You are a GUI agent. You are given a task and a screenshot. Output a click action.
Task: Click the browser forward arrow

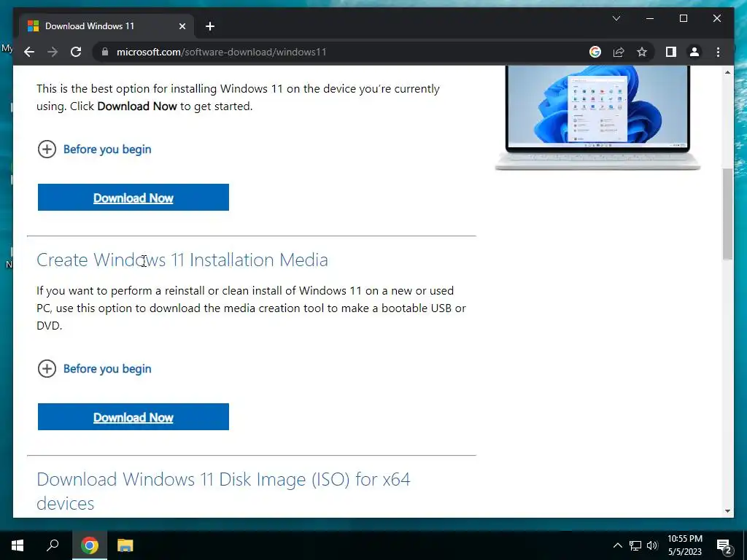tap(53, 52)
